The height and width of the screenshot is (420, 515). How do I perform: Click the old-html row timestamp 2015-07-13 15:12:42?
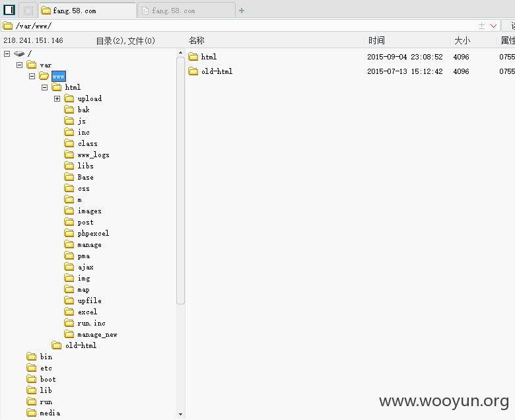point(405,71)
